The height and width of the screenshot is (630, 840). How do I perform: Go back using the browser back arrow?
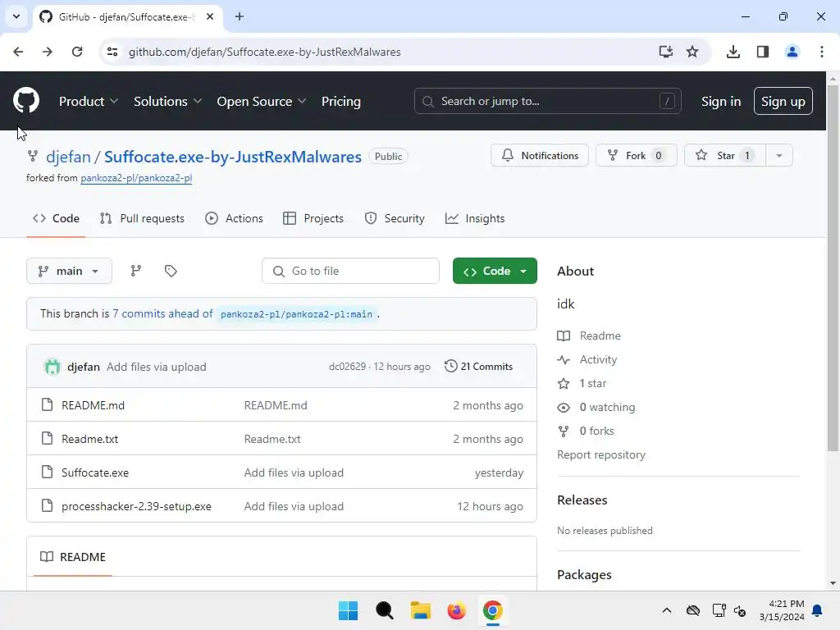pyautogui.click(x=18, y=52)
